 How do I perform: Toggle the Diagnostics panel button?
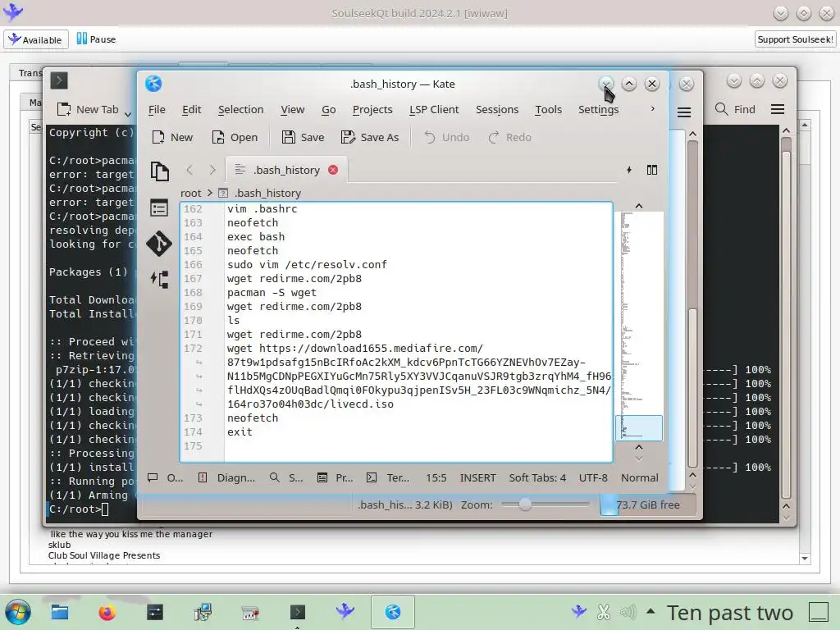226,477
